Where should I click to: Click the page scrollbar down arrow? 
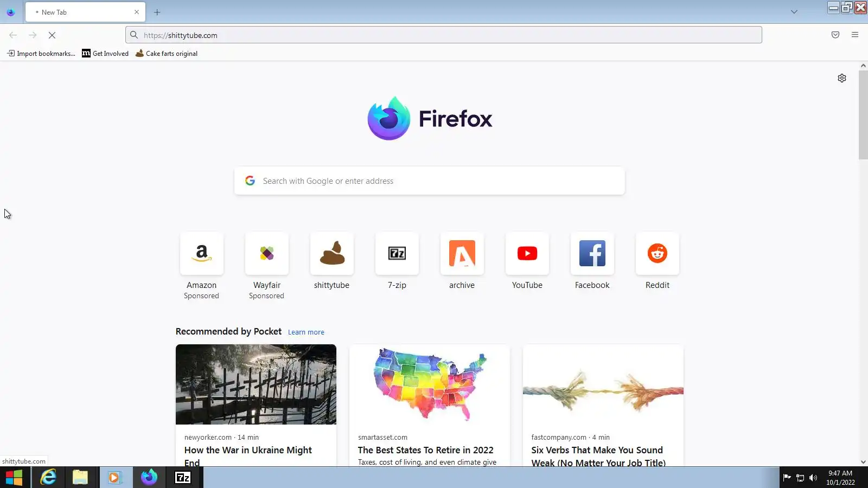pyautogui.click(x=863, y=462)
